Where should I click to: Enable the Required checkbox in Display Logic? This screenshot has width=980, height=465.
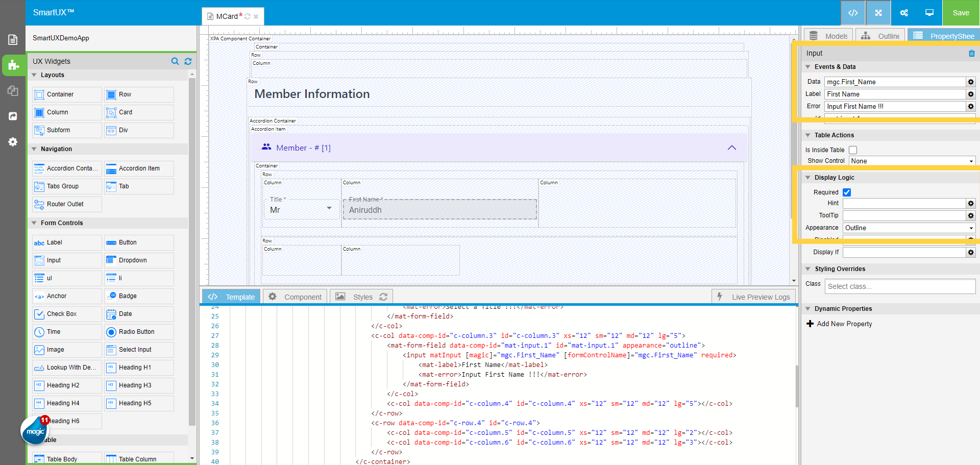coord(847,192)
